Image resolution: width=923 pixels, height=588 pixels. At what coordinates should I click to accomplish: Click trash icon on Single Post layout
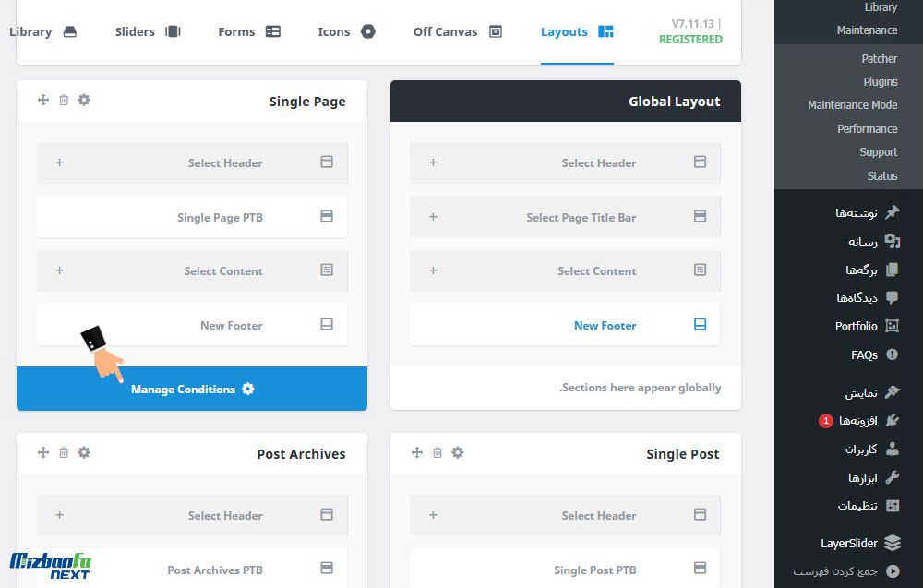(438, 452)
